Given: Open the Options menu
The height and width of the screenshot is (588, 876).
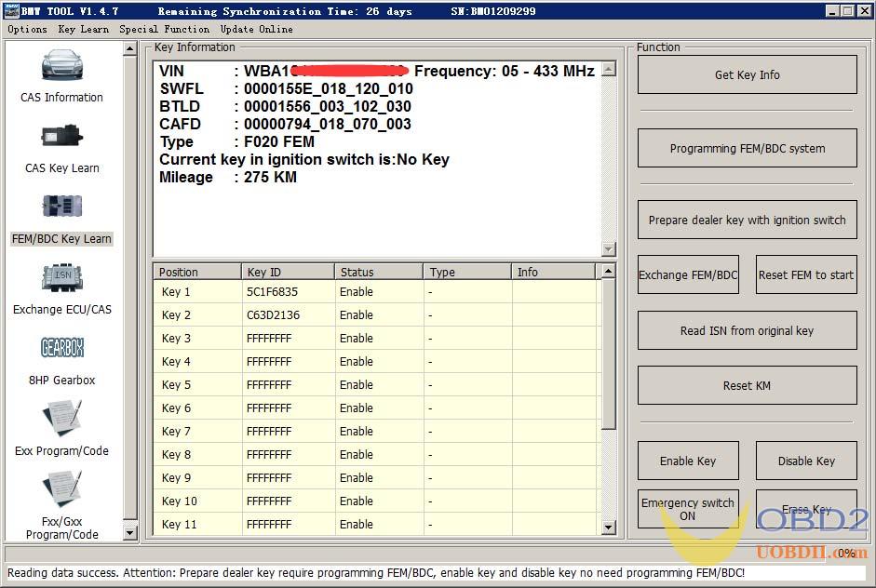Looking at the screenshot, I should tap(27, 29).
